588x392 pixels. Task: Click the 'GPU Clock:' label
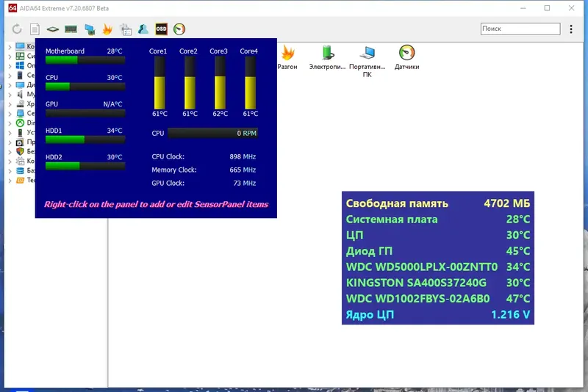tap(168, 183)
